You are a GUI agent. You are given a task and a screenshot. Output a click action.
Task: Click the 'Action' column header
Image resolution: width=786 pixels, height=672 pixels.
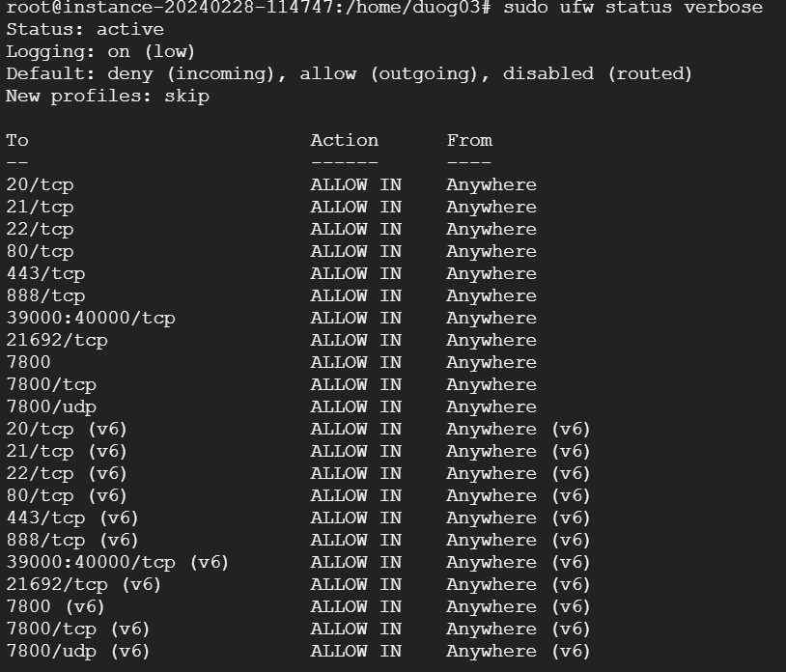(x=344, y=140)
